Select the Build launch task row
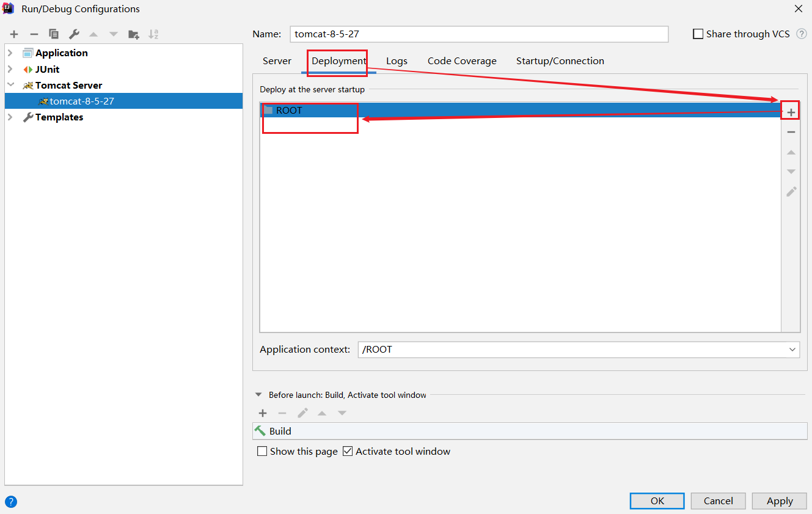The width and height of the screenshot is (812, 514). pyautogui.click(x=530, y=431)
